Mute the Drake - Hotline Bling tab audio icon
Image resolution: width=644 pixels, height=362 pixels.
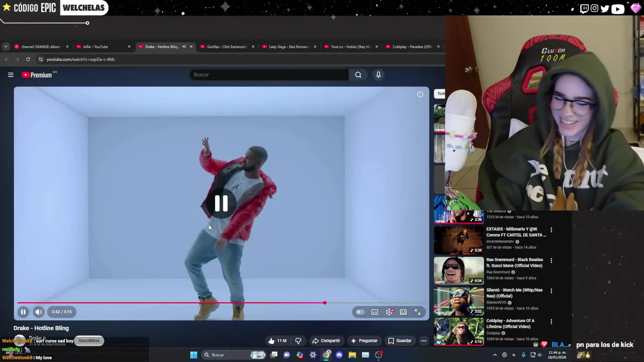click(x=184, y=47)
